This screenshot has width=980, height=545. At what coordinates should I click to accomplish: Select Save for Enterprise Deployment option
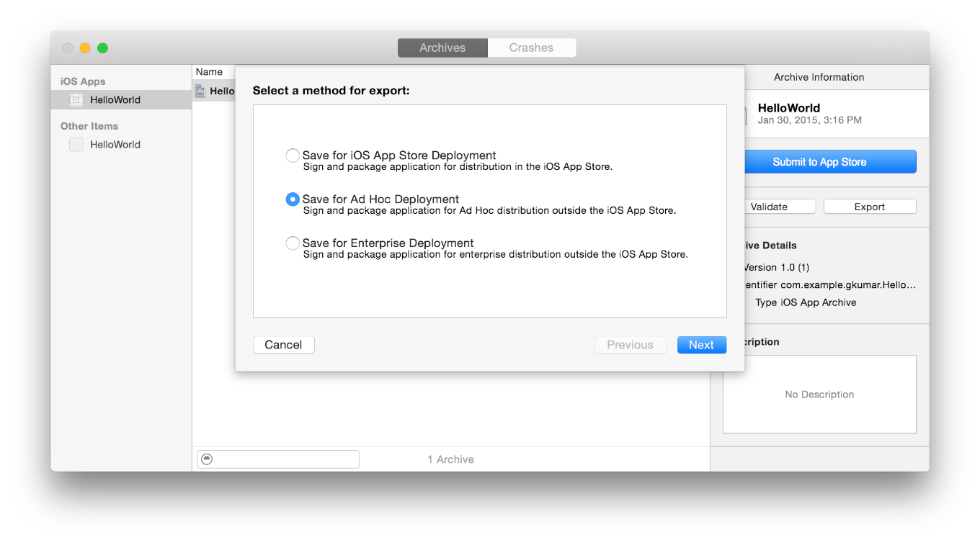tap(293, 243)
